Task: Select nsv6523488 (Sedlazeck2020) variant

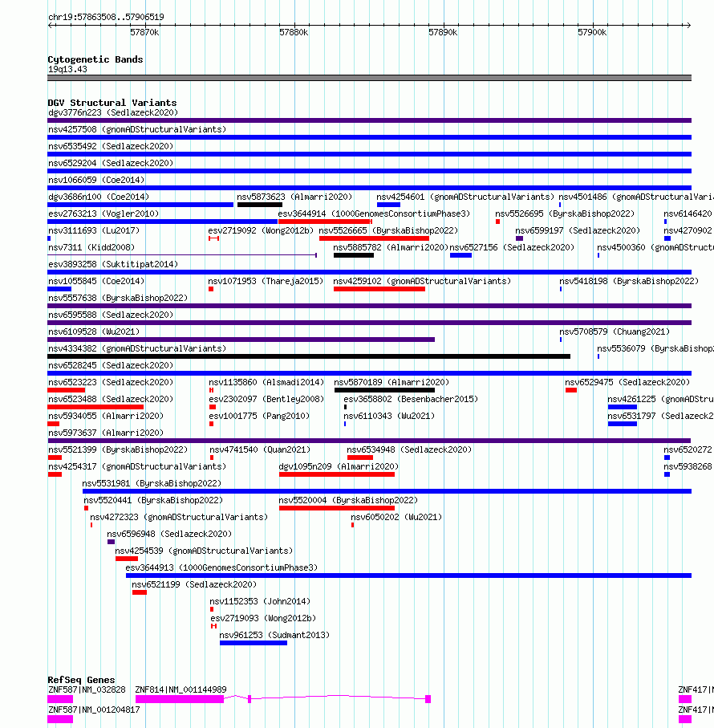Action: point(111,399)
